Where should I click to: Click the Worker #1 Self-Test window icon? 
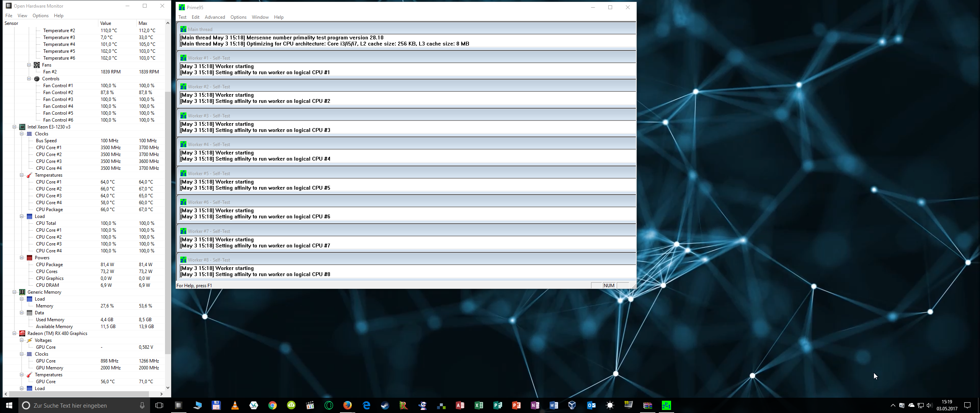183,58
